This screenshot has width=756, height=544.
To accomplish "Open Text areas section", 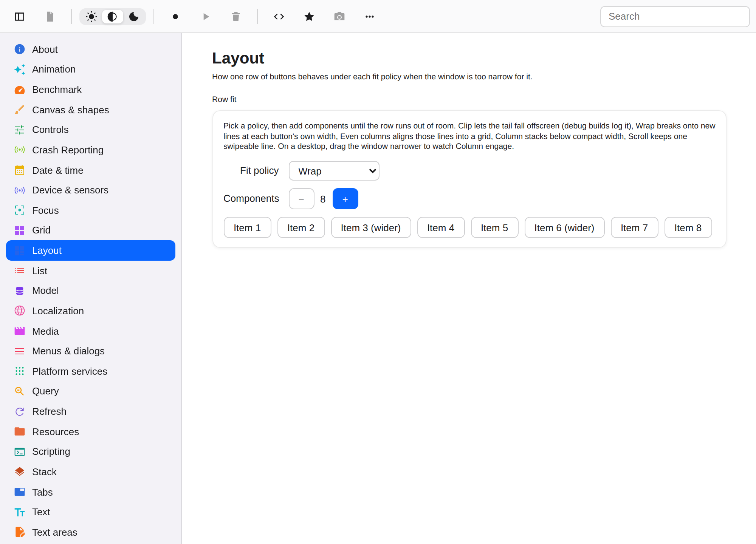I will [91, 532].
